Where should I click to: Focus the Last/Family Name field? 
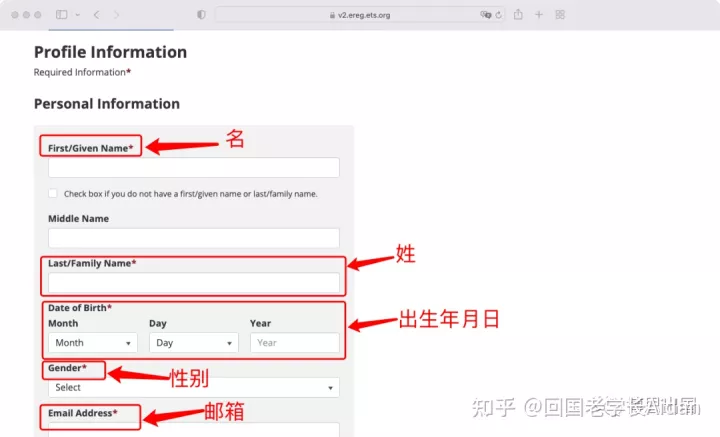(194, 283)
